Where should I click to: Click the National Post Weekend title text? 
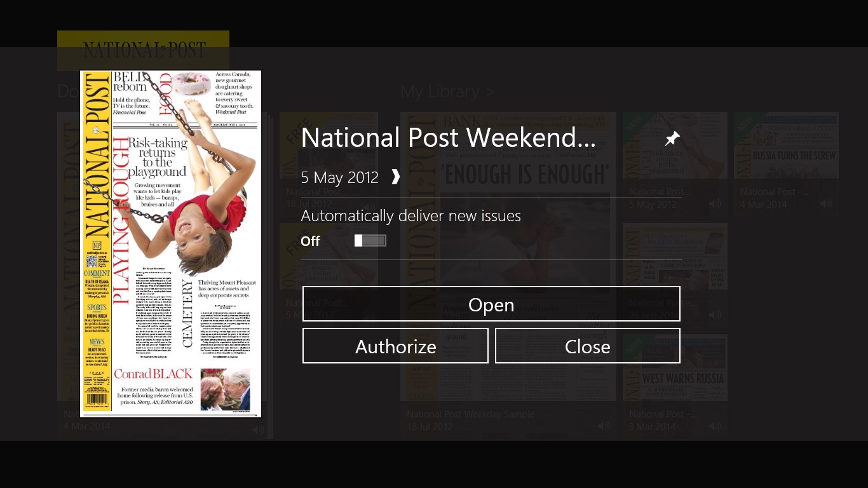(x=448, y=138)
